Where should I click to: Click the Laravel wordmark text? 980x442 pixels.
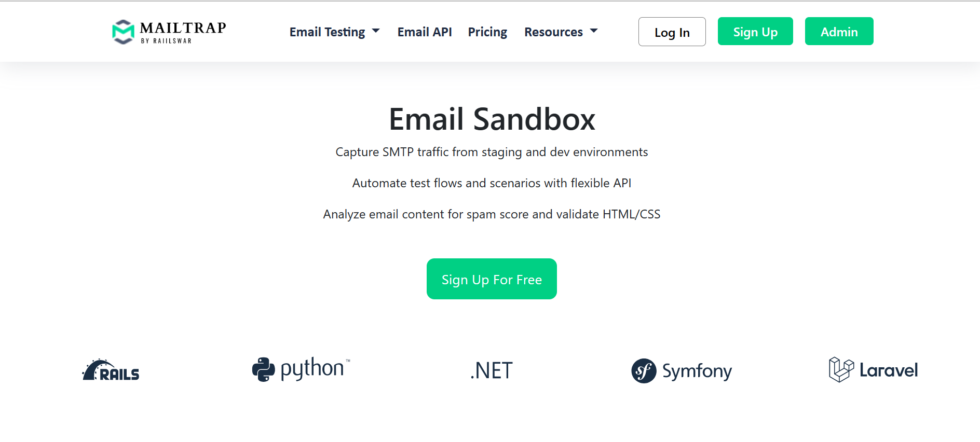coord(888,370)
